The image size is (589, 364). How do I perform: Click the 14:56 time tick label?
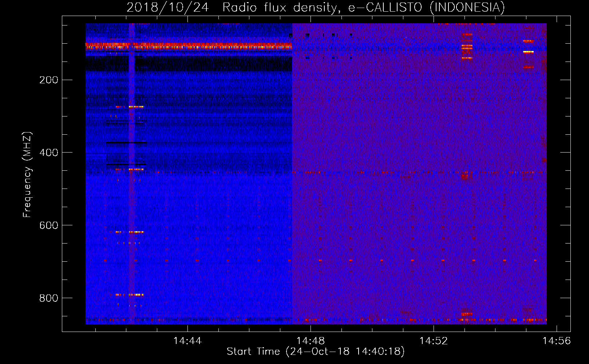[557, 341]
